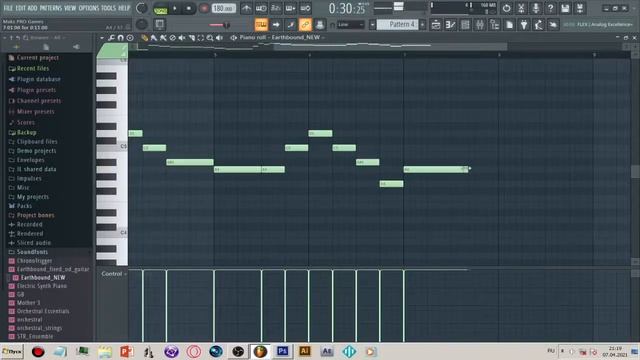Open the piano roll wrench Tools menu

[111, 38]
